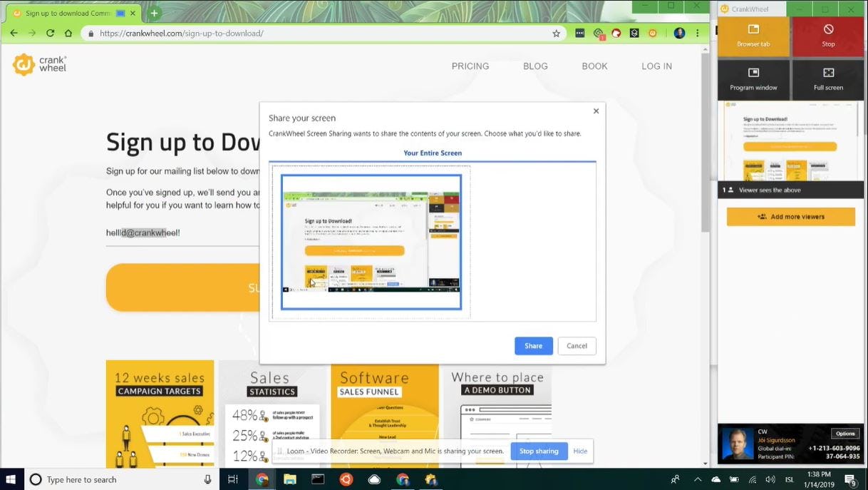Screen dimensions: 868x490
Task: Stop sharing in CrankWheel panel
Action: point(828,35)
